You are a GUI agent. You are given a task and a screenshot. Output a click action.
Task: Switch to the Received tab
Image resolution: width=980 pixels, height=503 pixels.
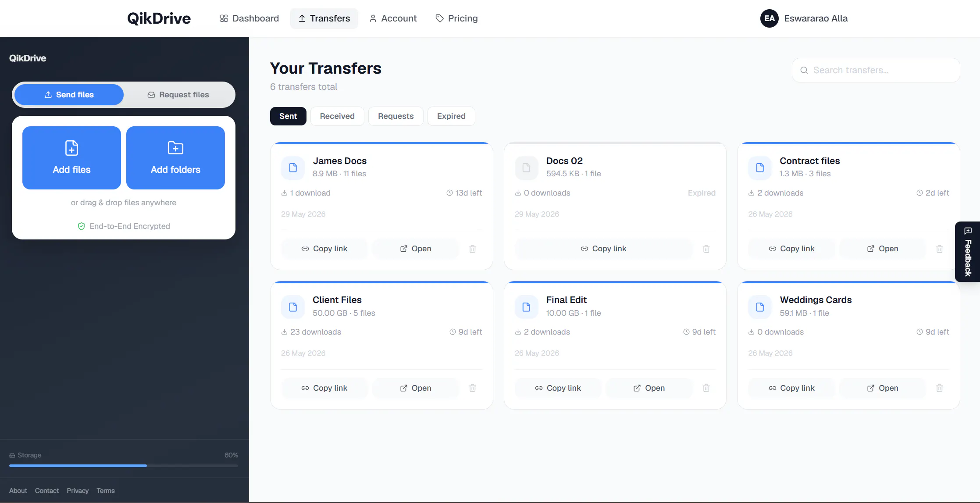(337, 116)
